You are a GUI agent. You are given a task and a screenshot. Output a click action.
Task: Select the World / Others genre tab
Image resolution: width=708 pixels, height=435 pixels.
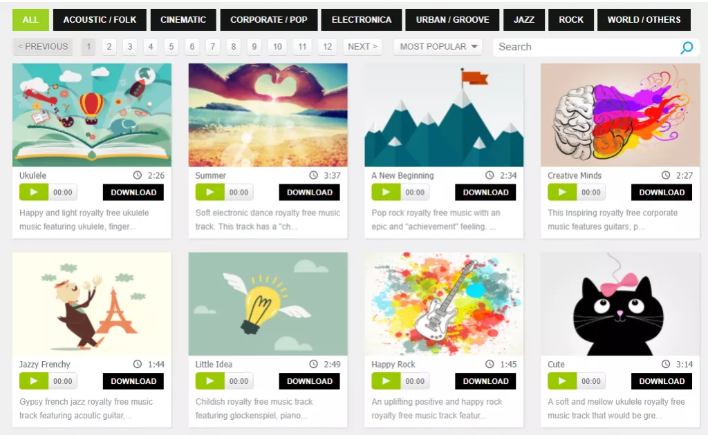644,20
